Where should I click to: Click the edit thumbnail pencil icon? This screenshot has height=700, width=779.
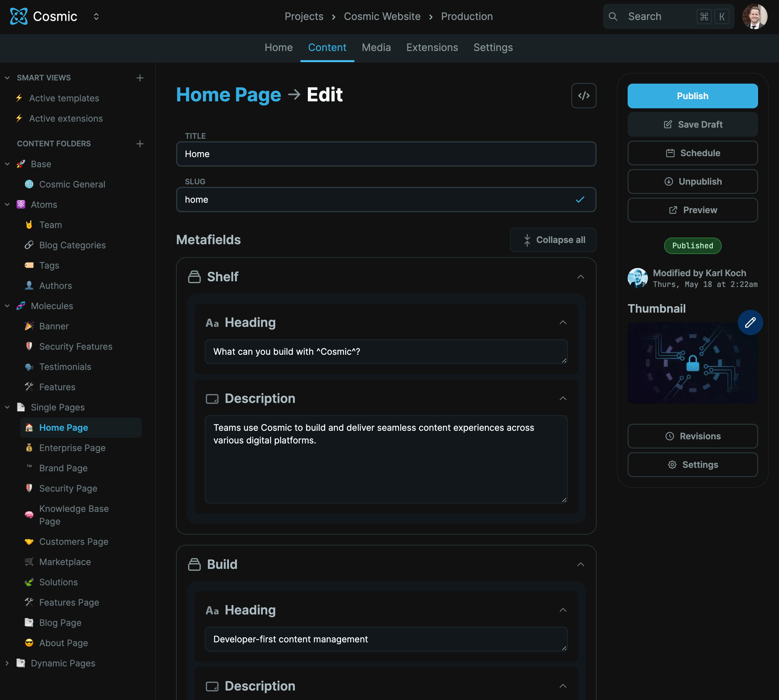click(x=750, y=322)
